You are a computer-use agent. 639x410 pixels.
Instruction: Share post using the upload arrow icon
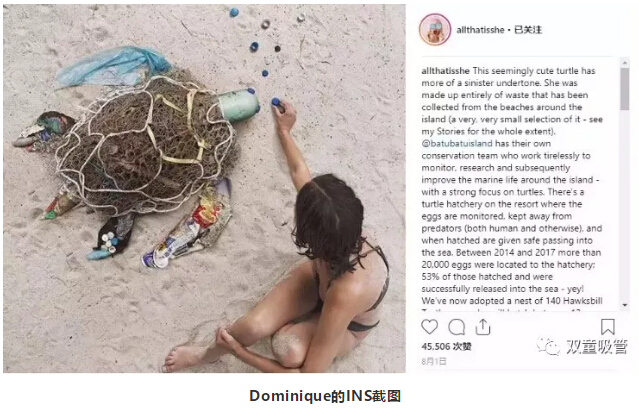483,327
